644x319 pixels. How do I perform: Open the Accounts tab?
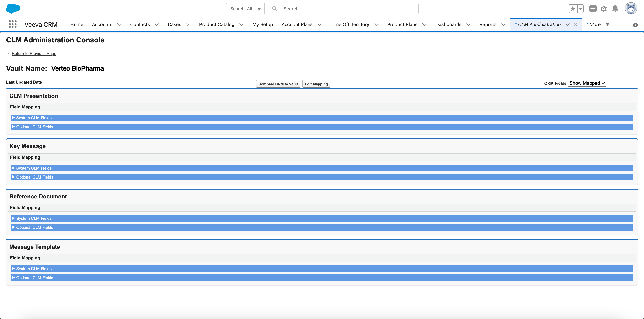coord(102,24)
